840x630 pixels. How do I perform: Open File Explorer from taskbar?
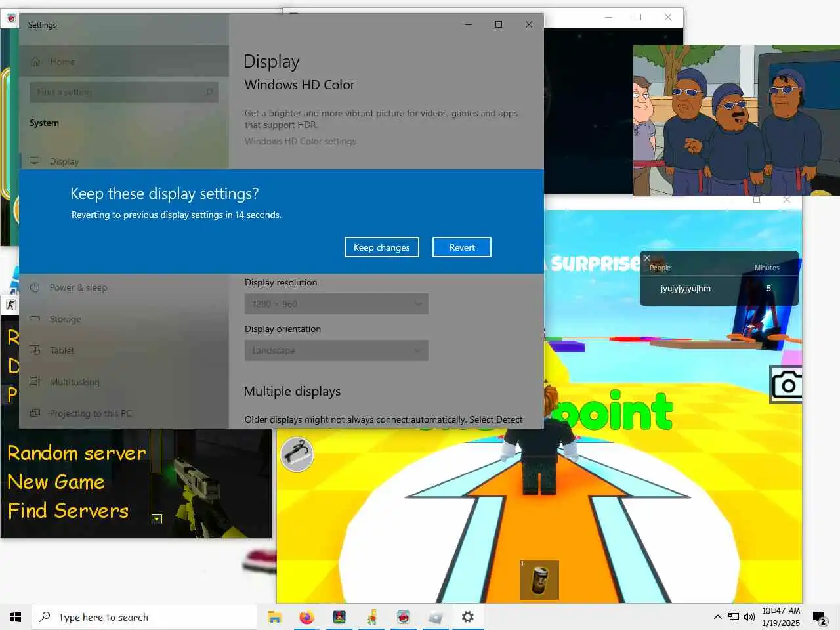coord(274,617)
